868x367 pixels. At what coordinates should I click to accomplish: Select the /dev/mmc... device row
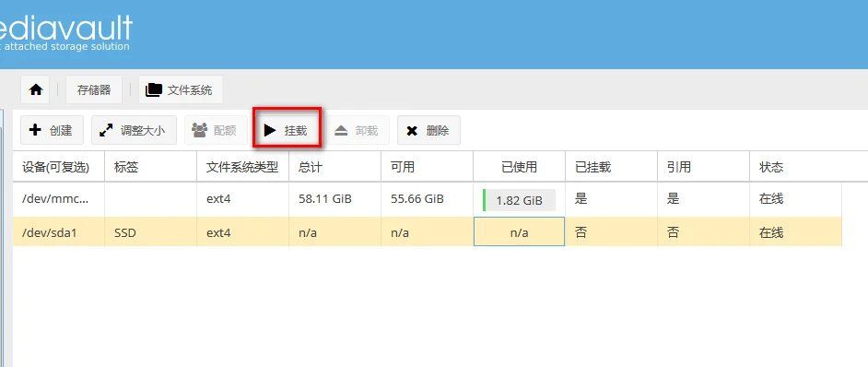point(428,199)
